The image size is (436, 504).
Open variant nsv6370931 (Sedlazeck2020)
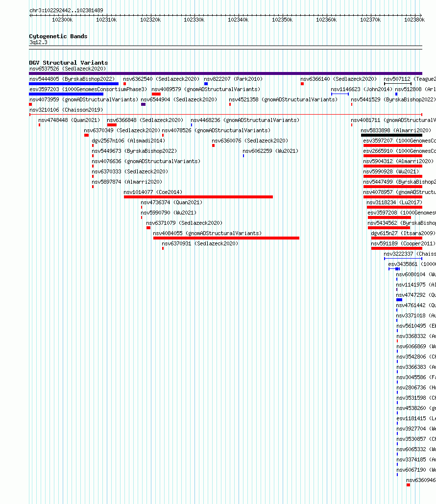coord(200,243)
